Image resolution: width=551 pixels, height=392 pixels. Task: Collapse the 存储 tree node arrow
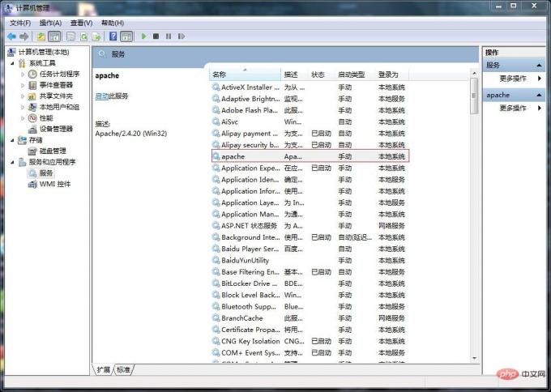[13, 140]
